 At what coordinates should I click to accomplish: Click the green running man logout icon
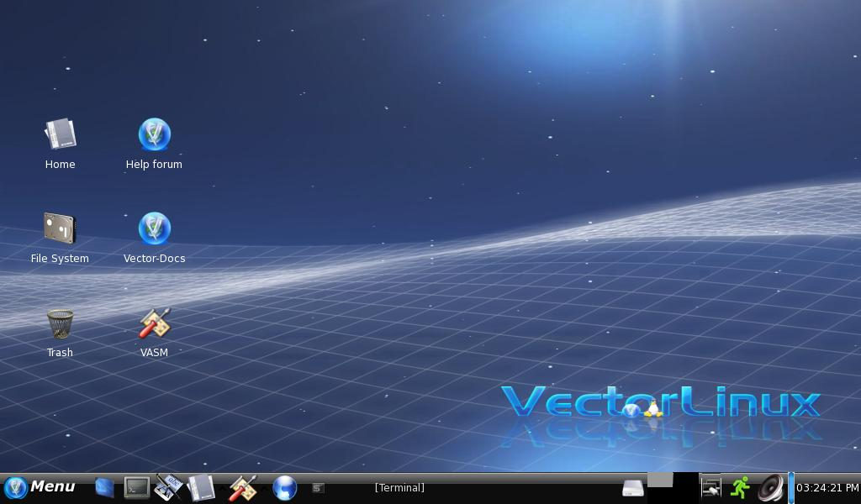point(740,487)
